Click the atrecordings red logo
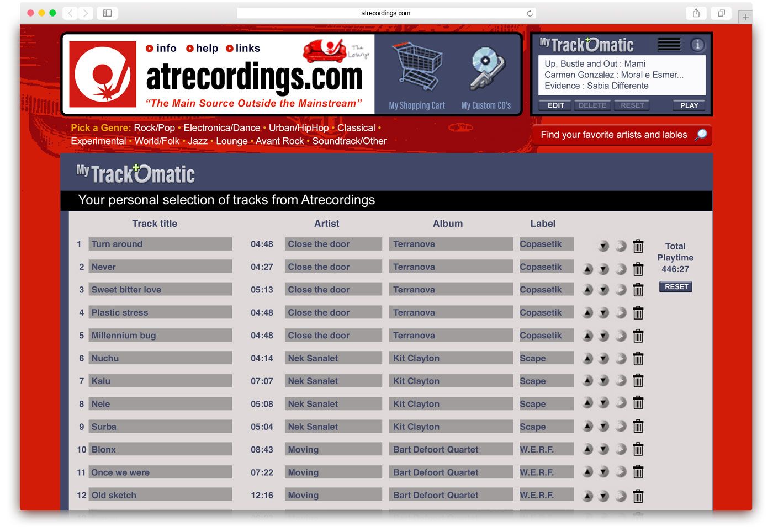773x532 pixels. tap(103, 74)
